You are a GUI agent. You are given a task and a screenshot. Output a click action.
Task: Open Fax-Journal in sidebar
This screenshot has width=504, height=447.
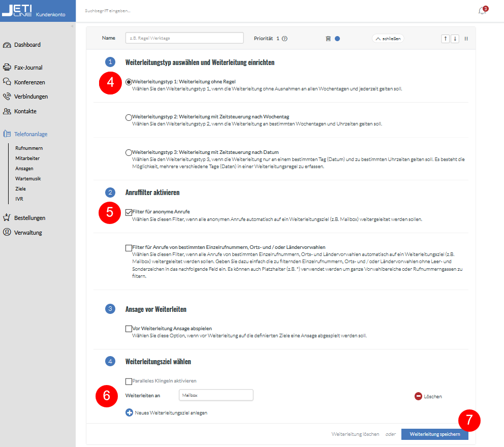pyautogui.click(x=28, y=68)
